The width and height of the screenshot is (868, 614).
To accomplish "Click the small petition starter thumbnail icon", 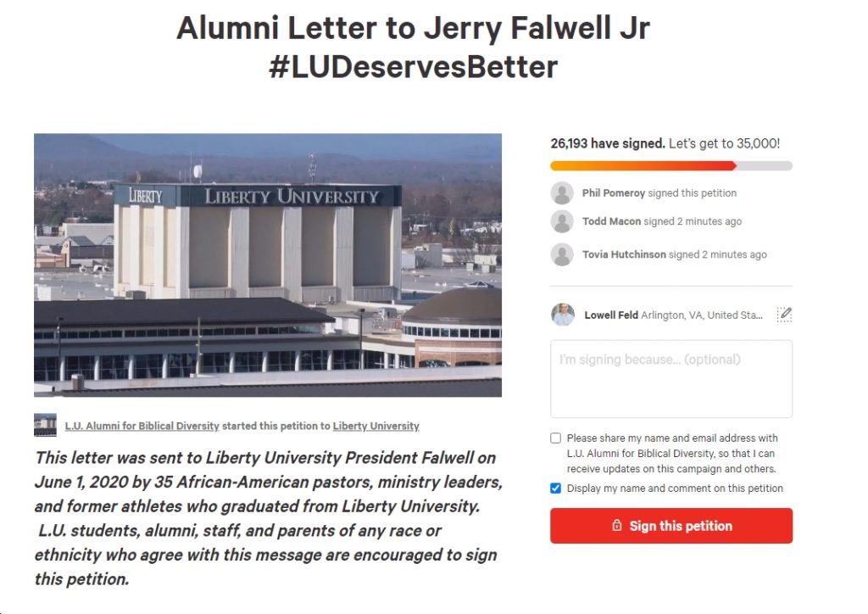I will coord(45,425).
